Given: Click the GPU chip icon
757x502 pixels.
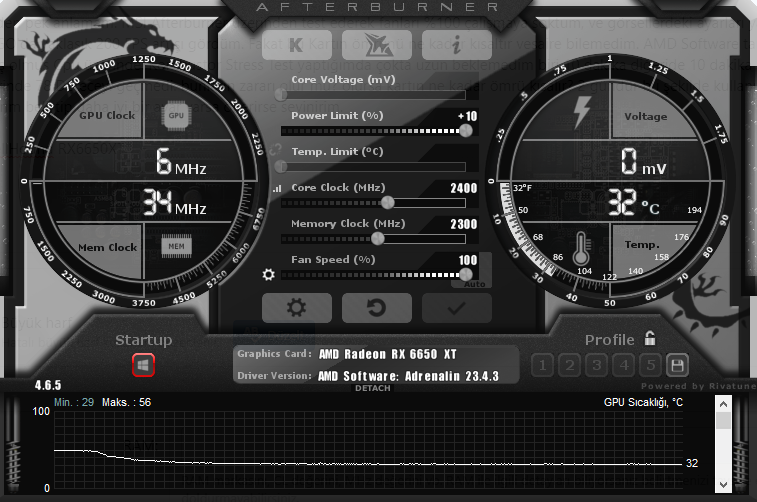Looking at the screenshot, I should [x=176, y=115].
